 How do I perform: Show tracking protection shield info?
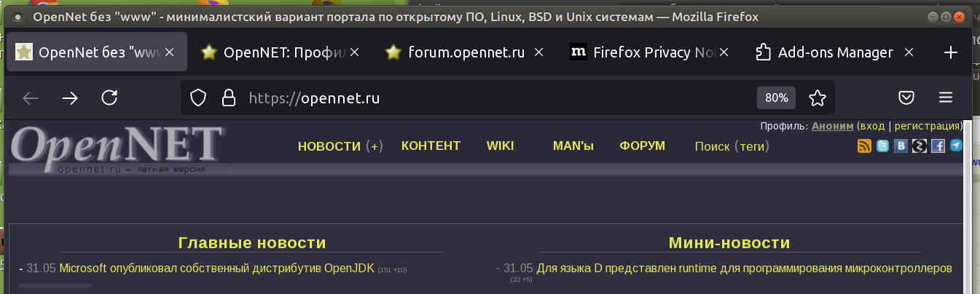coord(198,98)
